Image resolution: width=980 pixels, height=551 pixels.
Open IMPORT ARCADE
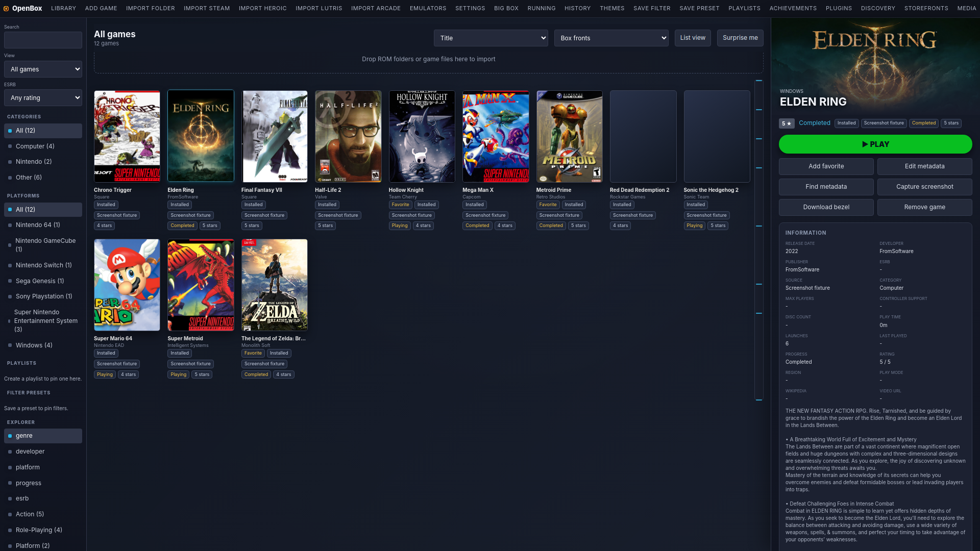pos(376,9)
